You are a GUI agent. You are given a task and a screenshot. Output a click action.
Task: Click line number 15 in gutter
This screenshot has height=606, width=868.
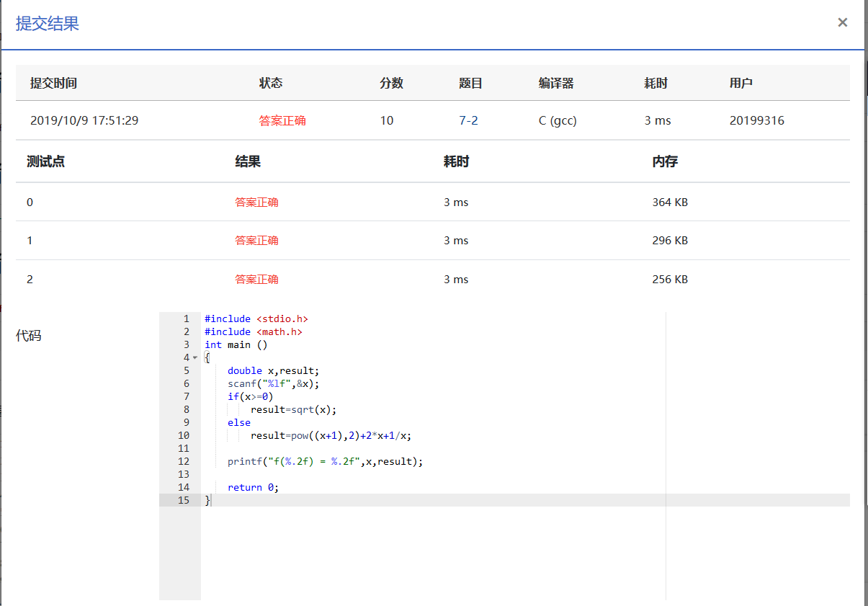click(x=184, y=500)
